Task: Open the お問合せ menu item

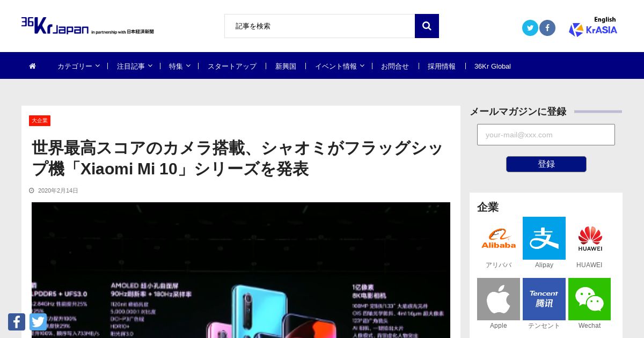Action: 395,66
